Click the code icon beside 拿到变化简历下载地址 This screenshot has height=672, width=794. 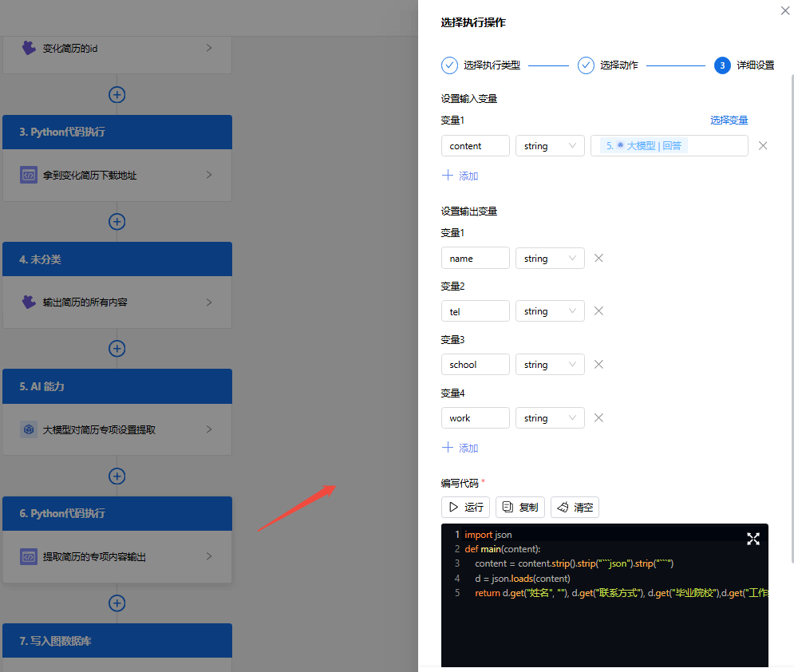(x=29, y=176)
